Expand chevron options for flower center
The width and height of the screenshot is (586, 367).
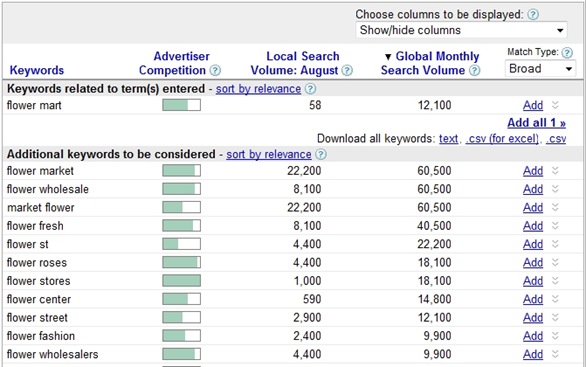click(x=555, y=299)
